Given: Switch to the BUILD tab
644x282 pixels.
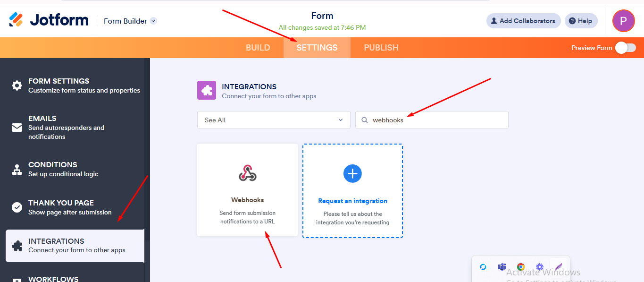Looking at the screenshot, I should 258,48.
